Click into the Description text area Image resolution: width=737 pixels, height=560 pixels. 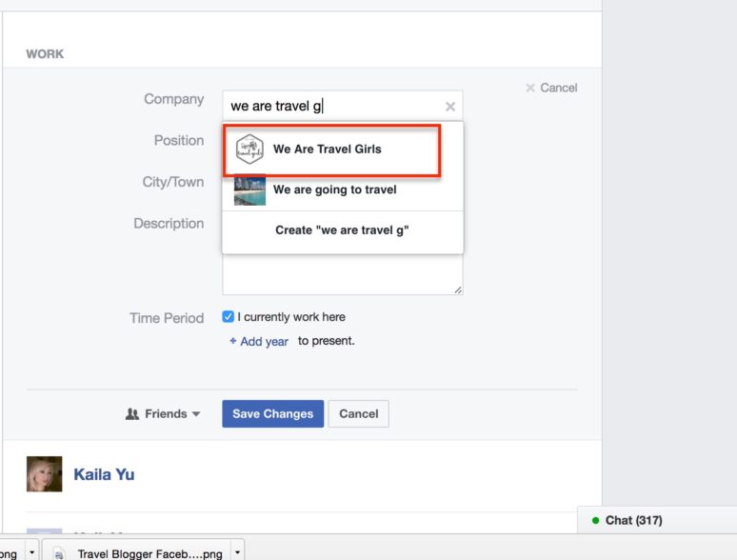pos(343,275)
